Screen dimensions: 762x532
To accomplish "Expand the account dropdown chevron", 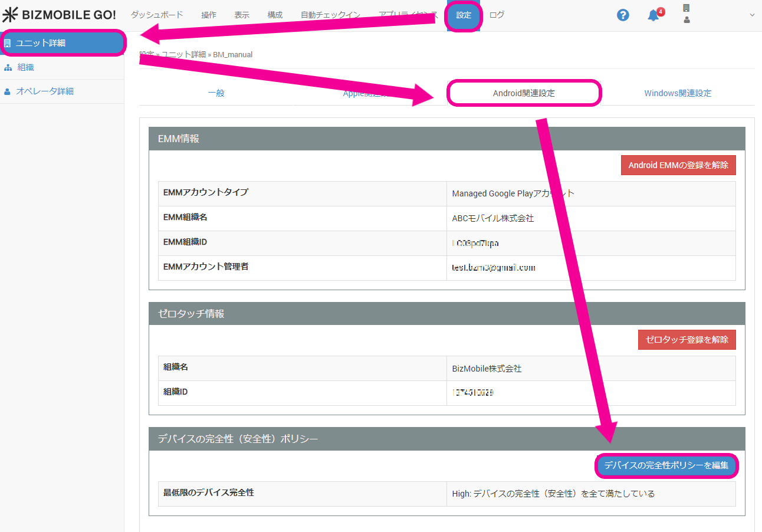I will pos(752,15).
